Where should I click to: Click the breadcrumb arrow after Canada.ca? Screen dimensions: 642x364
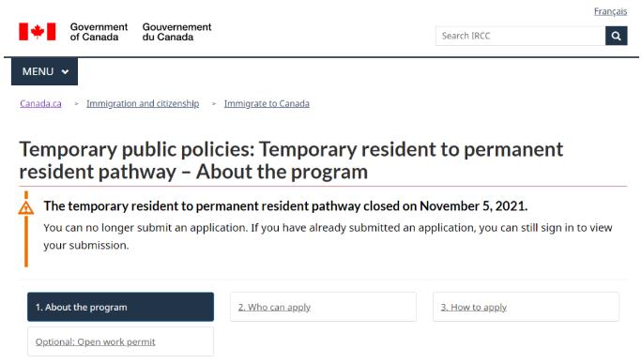[x=76, y=104]
